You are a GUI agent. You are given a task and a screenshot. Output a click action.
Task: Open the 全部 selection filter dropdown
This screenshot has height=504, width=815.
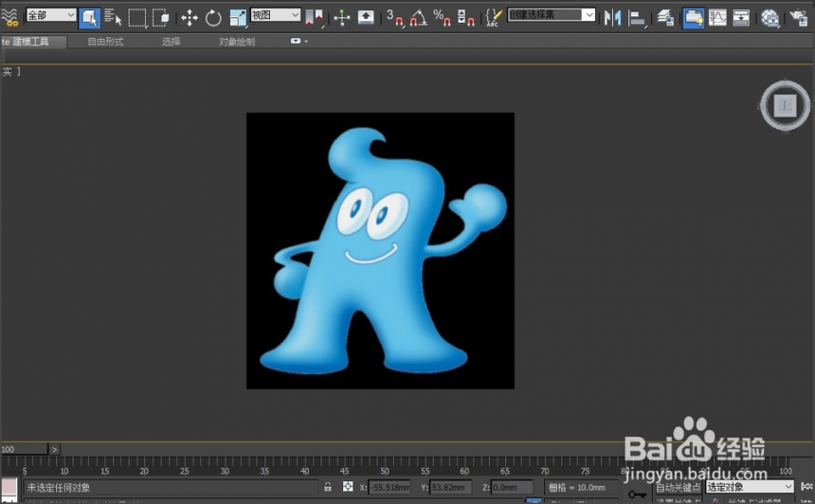tap(51, 15)
